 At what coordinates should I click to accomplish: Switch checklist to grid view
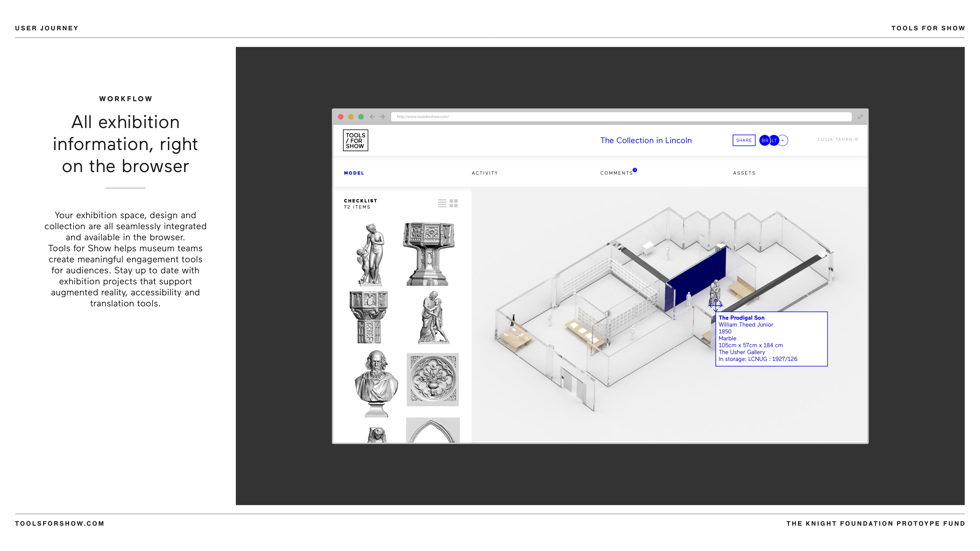[x=454, y=204]
